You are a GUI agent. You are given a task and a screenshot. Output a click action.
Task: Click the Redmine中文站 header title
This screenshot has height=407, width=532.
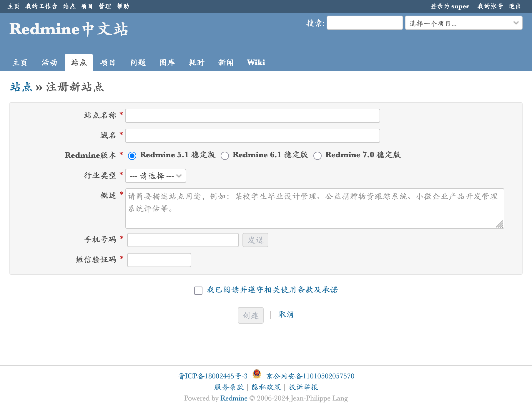point(69,29)
